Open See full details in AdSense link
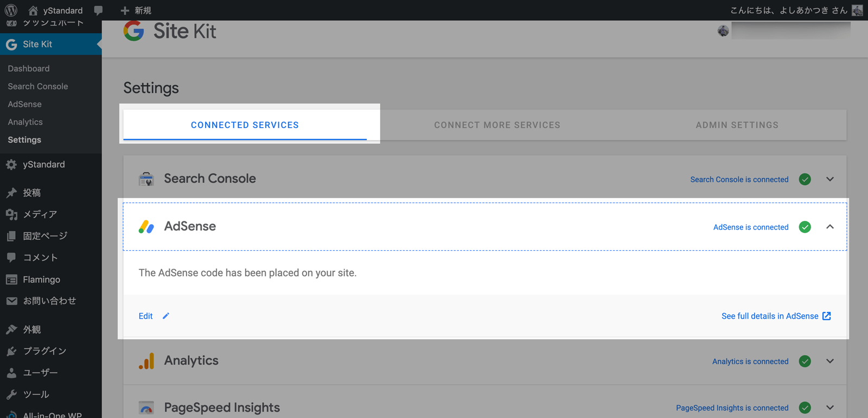Image resolution: width=868 pixels, height=418 pixels. pyautogui.click(x=770, y=316)
